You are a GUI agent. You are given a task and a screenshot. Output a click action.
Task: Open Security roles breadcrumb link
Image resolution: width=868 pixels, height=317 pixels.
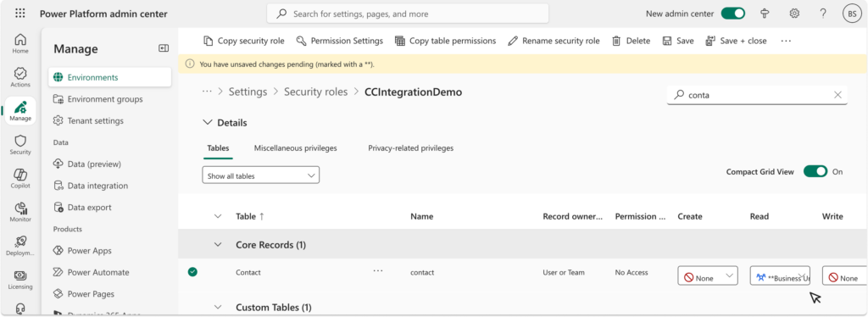point(315,92)
